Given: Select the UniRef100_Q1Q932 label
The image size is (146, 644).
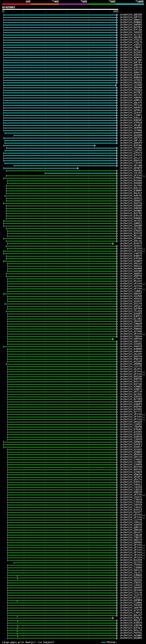Looking at the screenshot, I should pyautogui.click(x=131, y=302).
